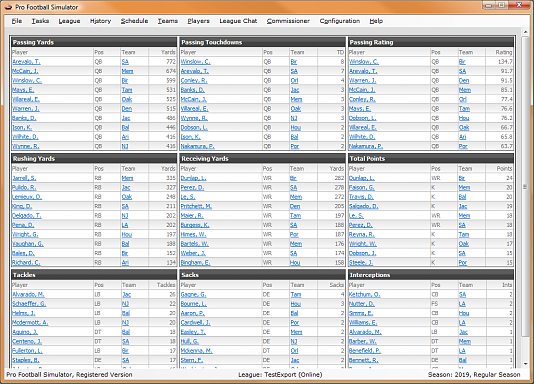Open Faison, G. player link

(362, 188)
